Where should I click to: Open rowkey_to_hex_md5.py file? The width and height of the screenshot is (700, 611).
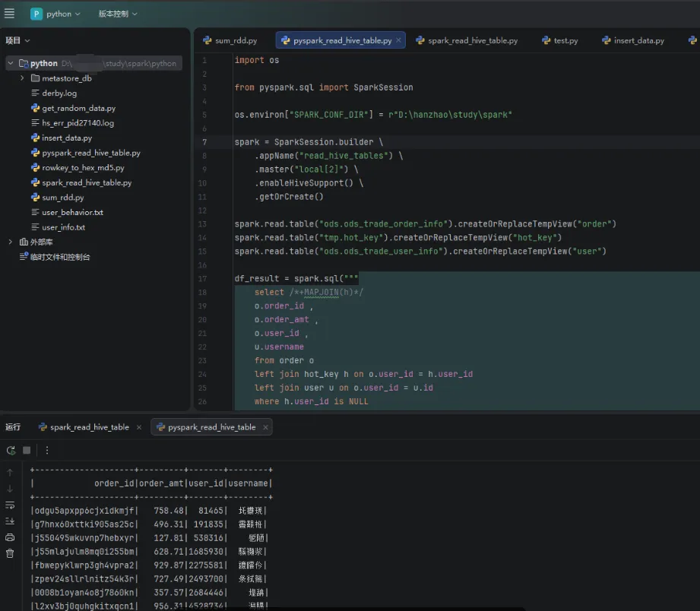tap(83, 168)
